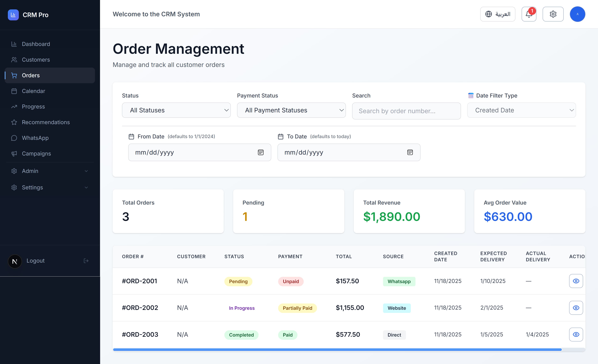Image resolution: width=598 pixels, height=364 pixels.
Task: Click the CRM Pro logo icon
Action: (x=13, y=15)
